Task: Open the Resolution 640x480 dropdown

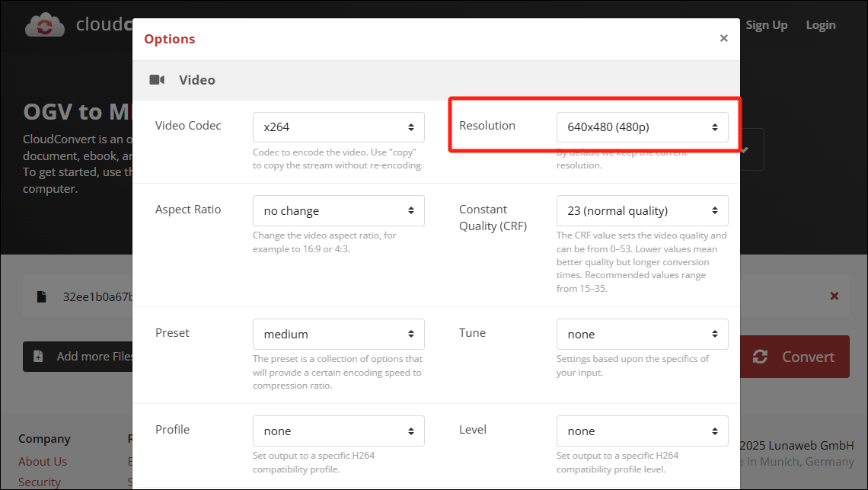Action: pyautogui.click(x=642, y=127)
